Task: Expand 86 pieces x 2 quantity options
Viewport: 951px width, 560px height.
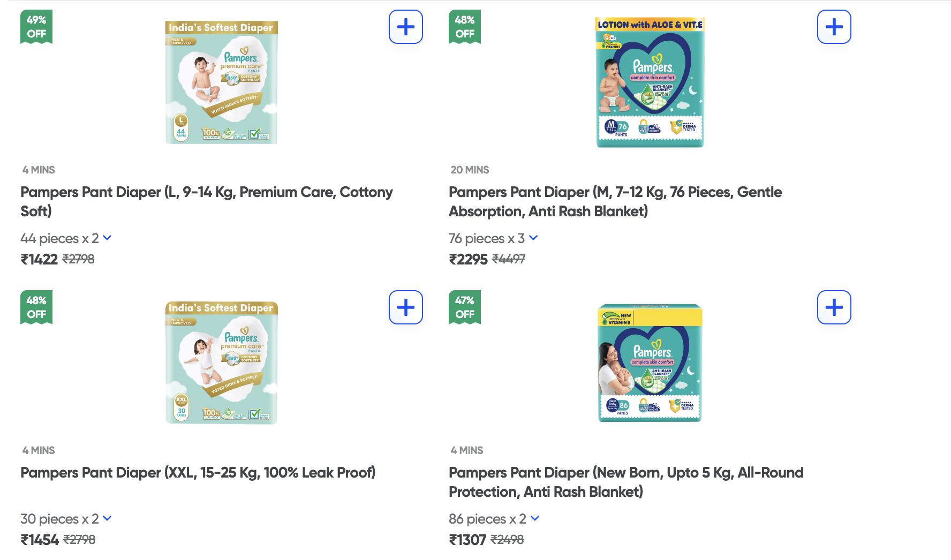Action: (x=535, y=518)
